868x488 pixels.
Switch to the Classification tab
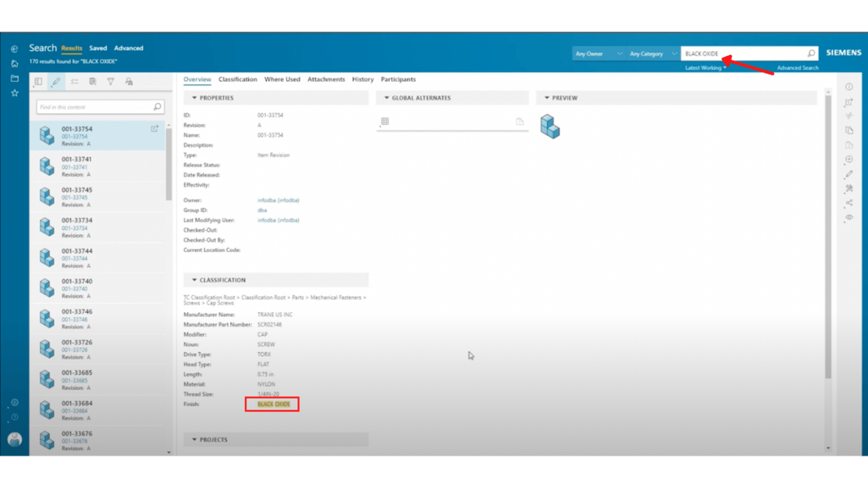tap(237, 79)
